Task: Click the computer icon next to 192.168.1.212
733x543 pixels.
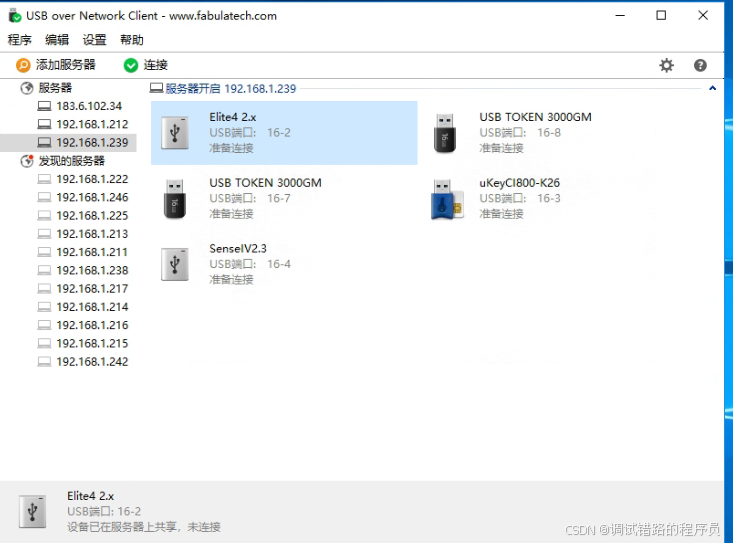Action: [x=44, y=124]
